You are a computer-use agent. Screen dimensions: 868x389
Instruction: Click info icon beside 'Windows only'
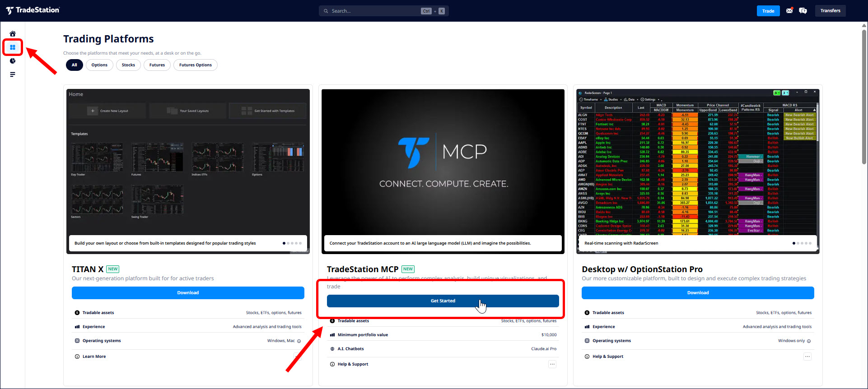809,341
